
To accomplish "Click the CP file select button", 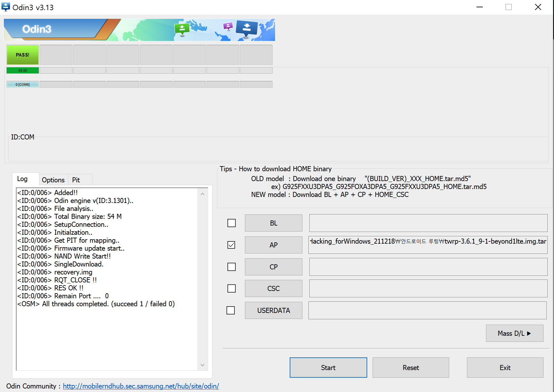I will coord(274,267).
